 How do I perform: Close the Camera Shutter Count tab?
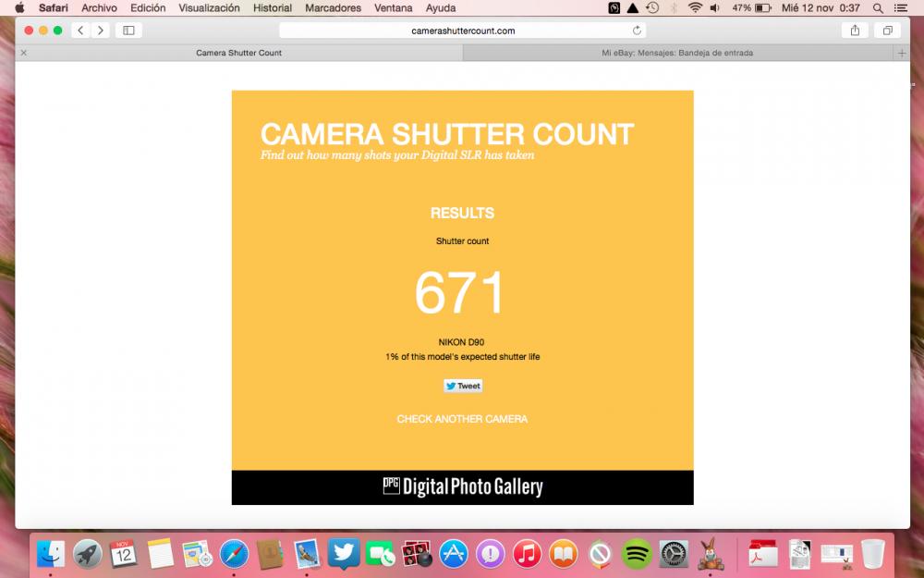(x=24, y=53)
